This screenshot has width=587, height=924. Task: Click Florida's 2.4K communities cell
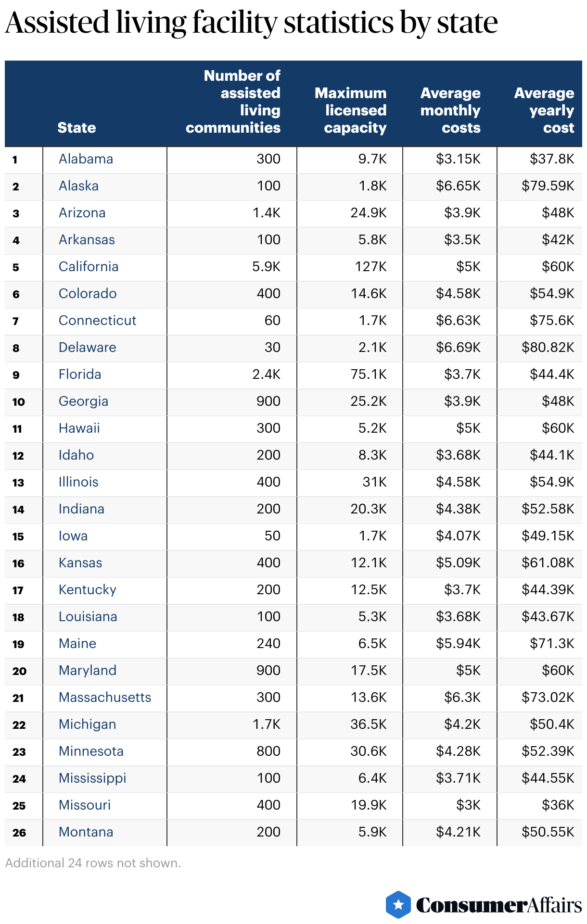pyautogui.click(x=266, y=375)
